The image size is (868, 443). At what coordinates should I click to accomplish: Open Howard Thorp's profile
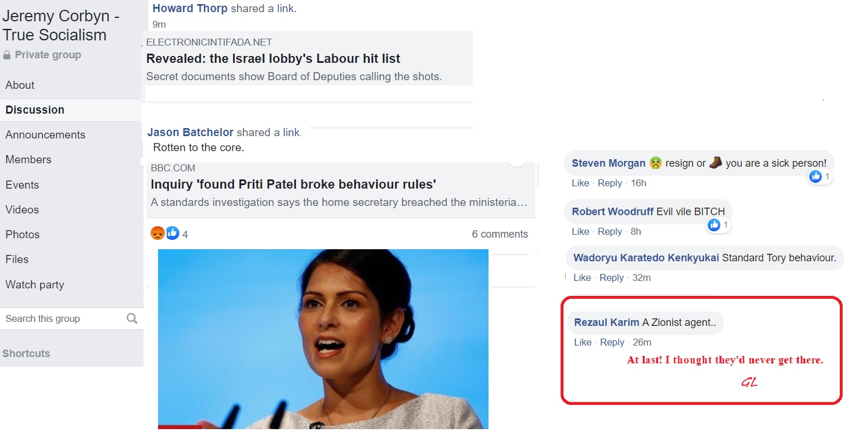(190, 9)
